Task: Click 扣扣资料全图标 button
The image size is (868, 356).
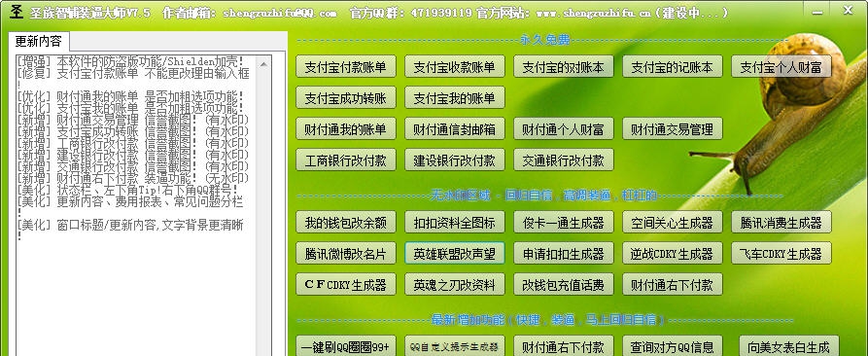Action: [455, 222]
